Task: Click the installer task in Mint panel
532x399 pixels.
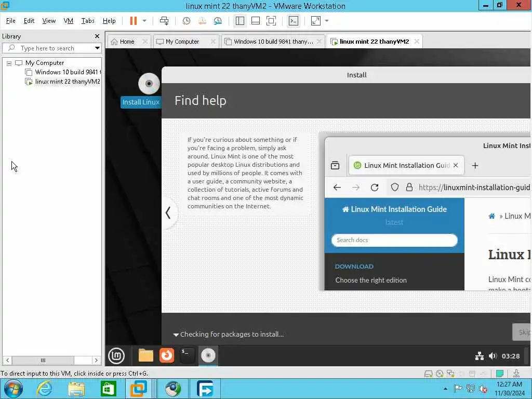Action: [208, 355]
